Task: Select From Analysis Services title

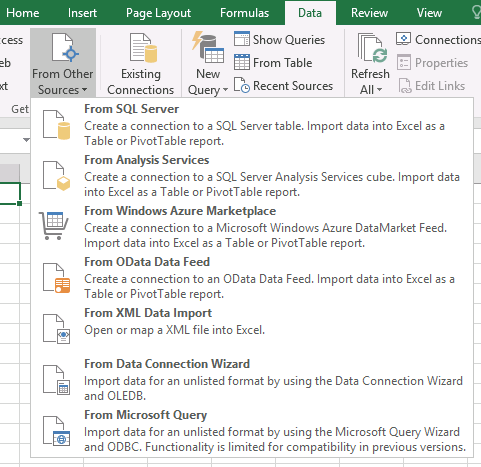Action: (x=147, y=160)
